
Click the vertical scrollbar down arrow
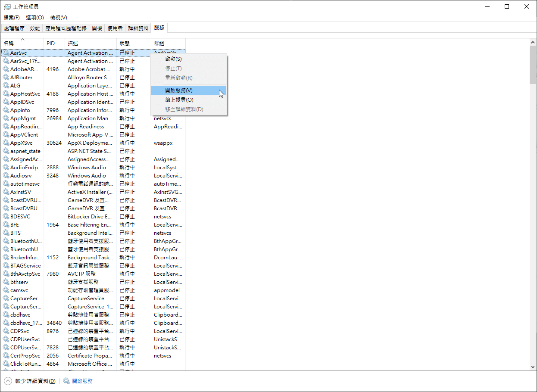coord(533,367)
